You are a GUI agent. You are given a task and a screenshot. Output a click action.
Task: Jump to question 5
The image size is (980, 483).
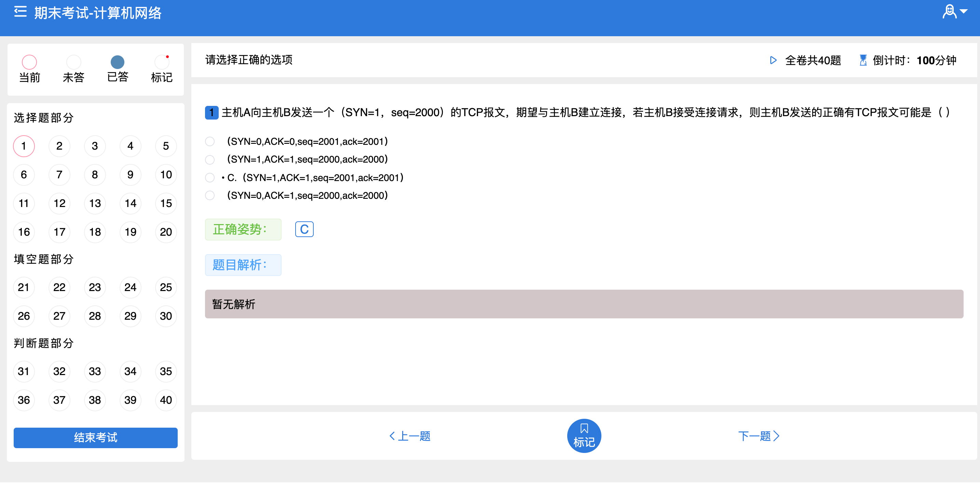[x=166, y=146]
